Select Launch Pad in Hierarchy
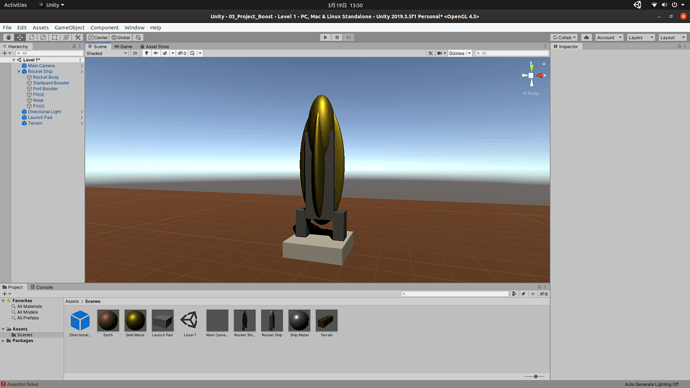Viewport: 690px width, 388px height. tap(40, 117)
